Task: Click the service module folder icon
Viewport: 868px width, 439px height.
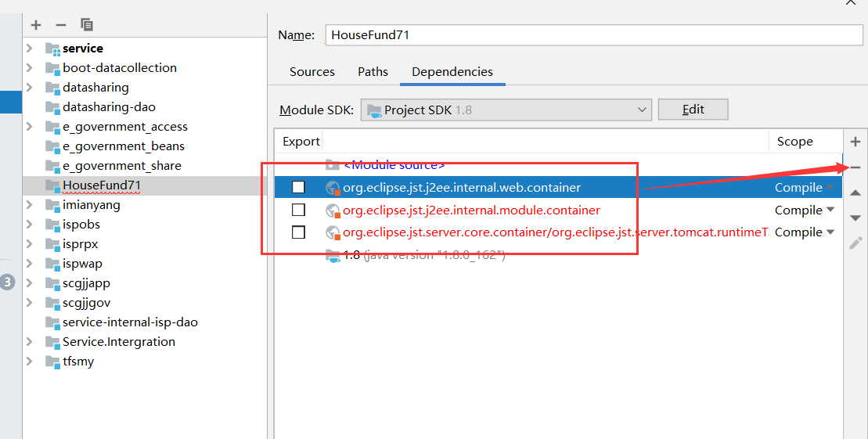Action: click(x=52, y=49)
